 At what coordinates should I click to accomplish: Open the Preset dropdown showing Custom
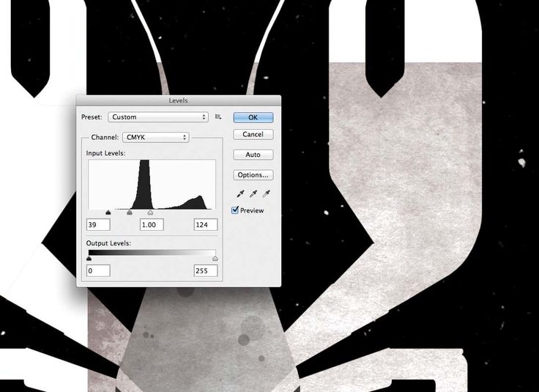(x=158, y=117)
